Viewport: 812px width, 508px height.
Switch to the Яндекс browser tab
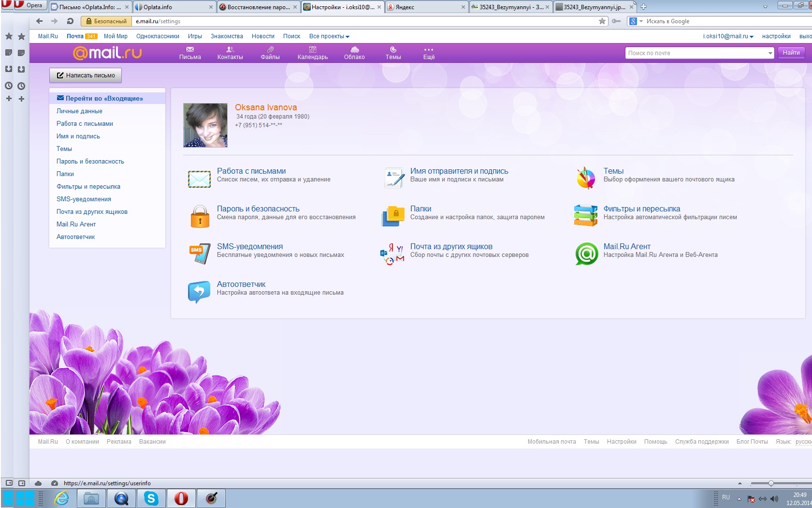pos(425,7)
